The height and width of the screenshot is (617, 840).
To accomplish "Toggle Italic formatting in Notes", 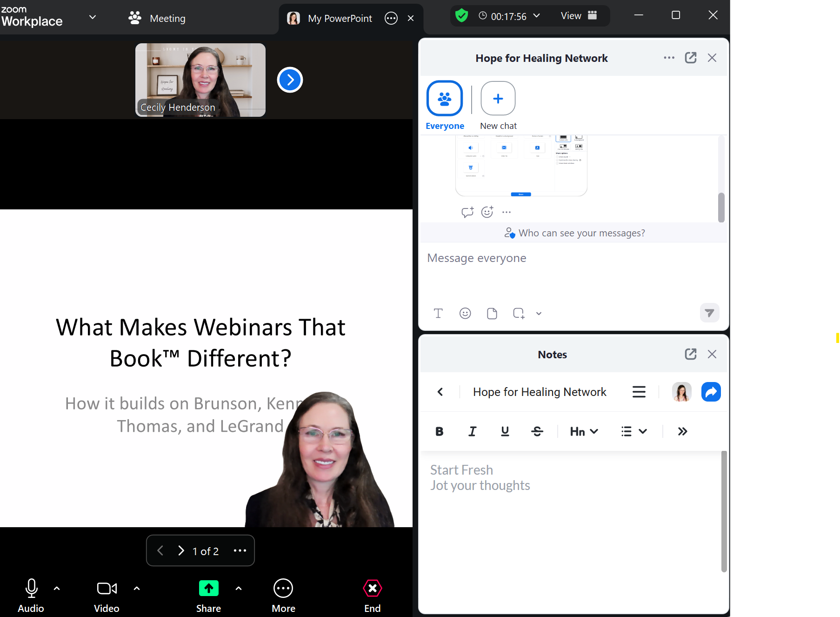I will coord(472,431).
